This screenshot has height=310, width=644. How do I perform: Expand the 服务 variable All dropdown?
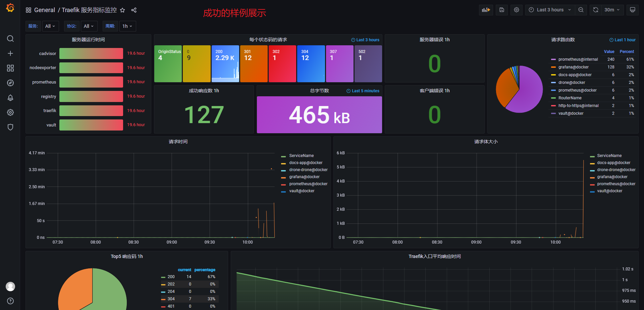tap(50, 26)
